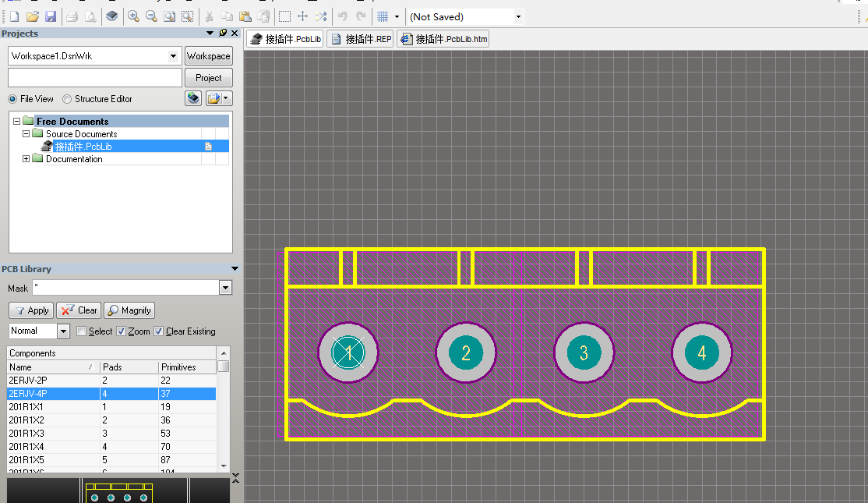The height and width of the screenshot is (503, 868).
Task: Click the Paste Special icon
Action: click(x=263, y=16)
